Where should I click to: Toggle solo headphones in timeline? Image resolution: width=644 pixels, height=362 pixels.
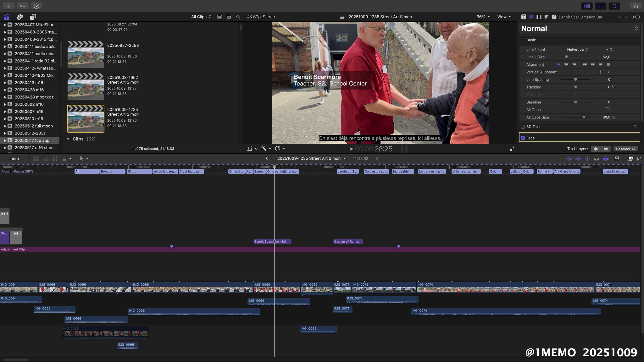pyautogui.click(x=596, y=159)
